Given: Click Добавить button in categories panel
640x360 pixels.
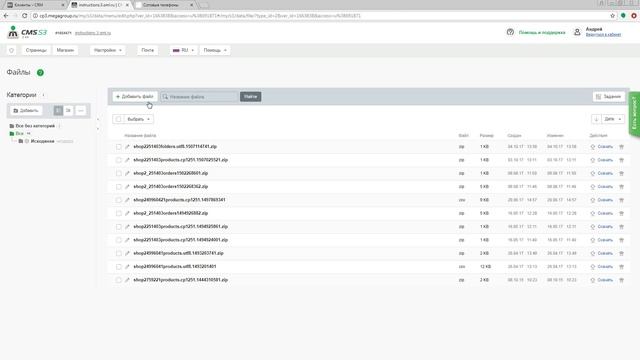Looking at the screenshot, I should (26, 111).
